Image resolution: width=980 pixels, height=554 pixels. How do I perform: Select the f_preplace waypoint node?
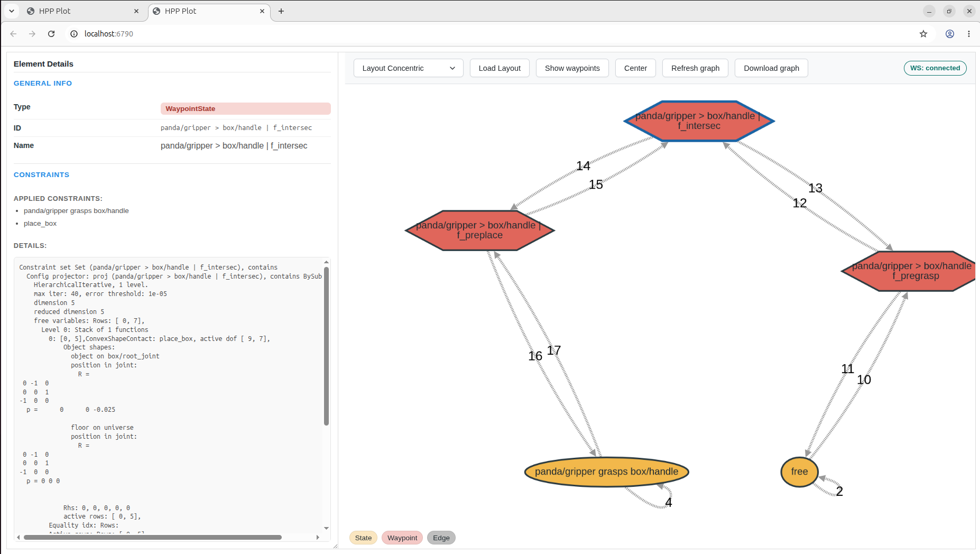coord(479,230)
